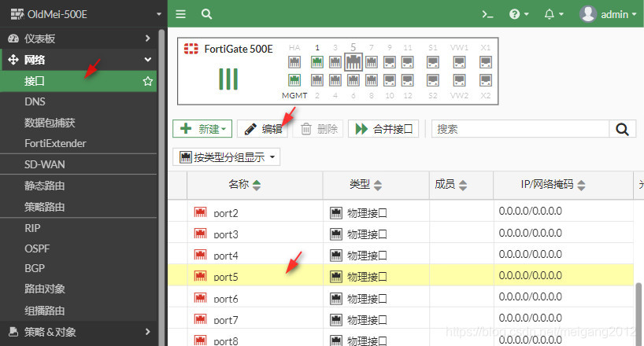
Task: Select the port2 row
Action: (401, 212)
